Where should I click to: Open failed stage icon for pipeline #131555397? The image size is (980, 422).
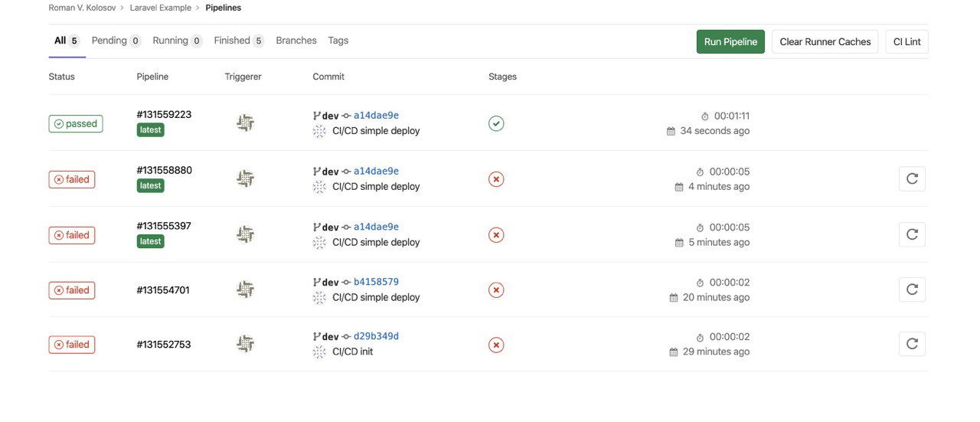(496, 235)
